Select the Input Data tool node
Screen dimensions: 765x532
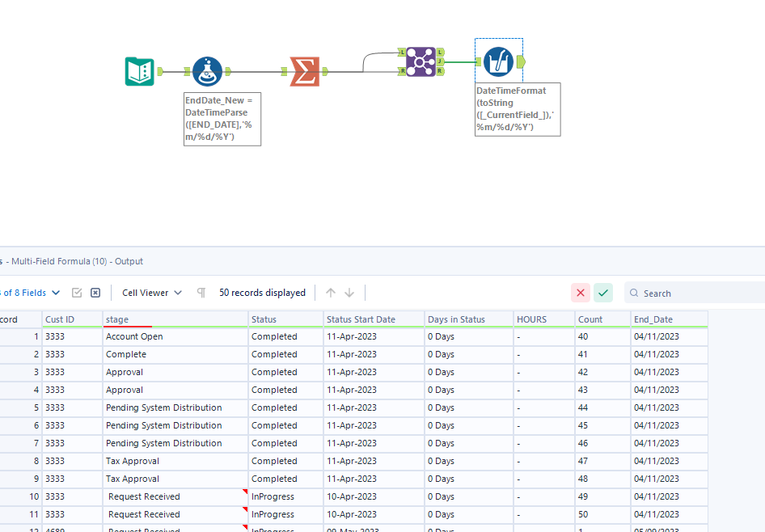pos(140,72)
